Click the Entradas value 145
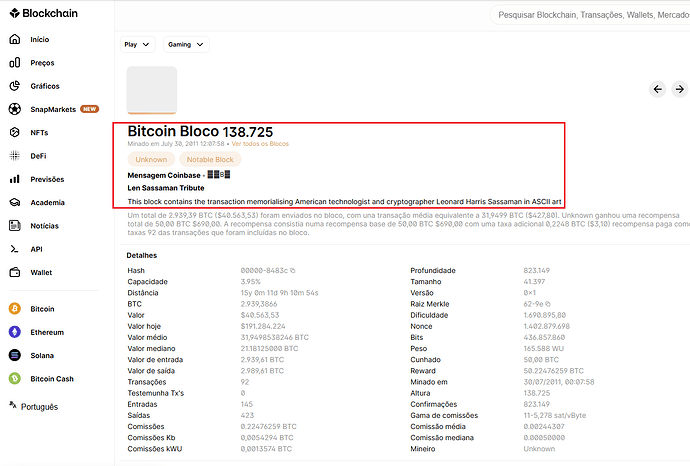 [x=247, y=404]
